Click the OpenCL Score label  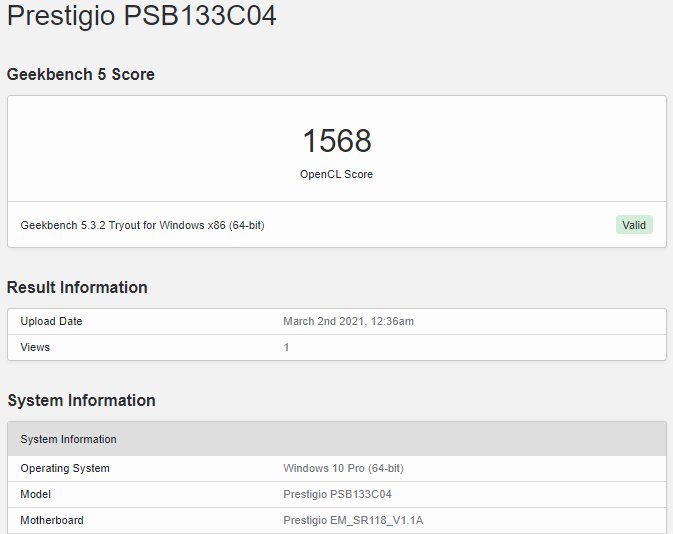336,174
